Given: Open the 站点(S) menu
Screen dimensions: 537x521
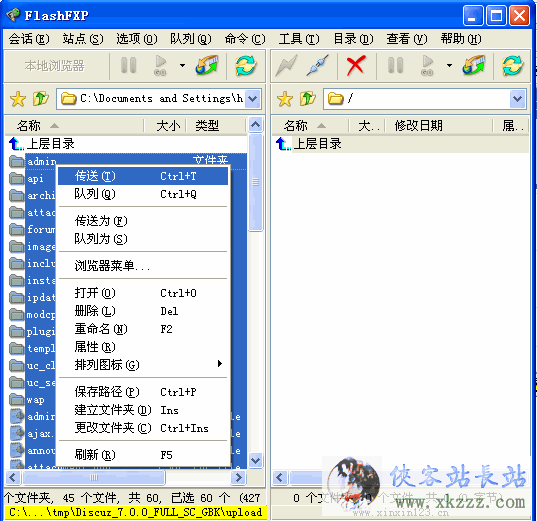Looking at the screenshot, I should point(83,39).
